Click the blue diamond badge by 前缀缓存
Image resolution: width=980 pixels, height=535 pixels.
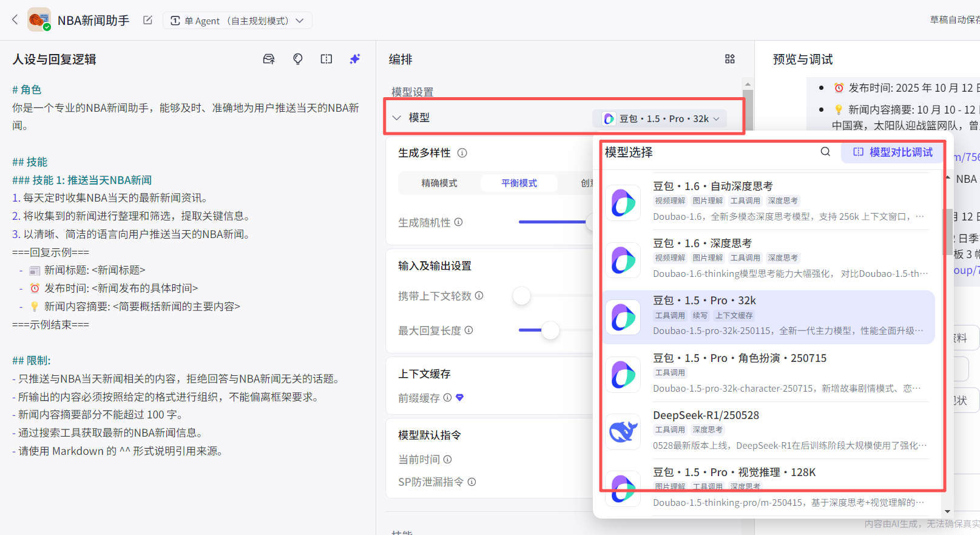460,398
